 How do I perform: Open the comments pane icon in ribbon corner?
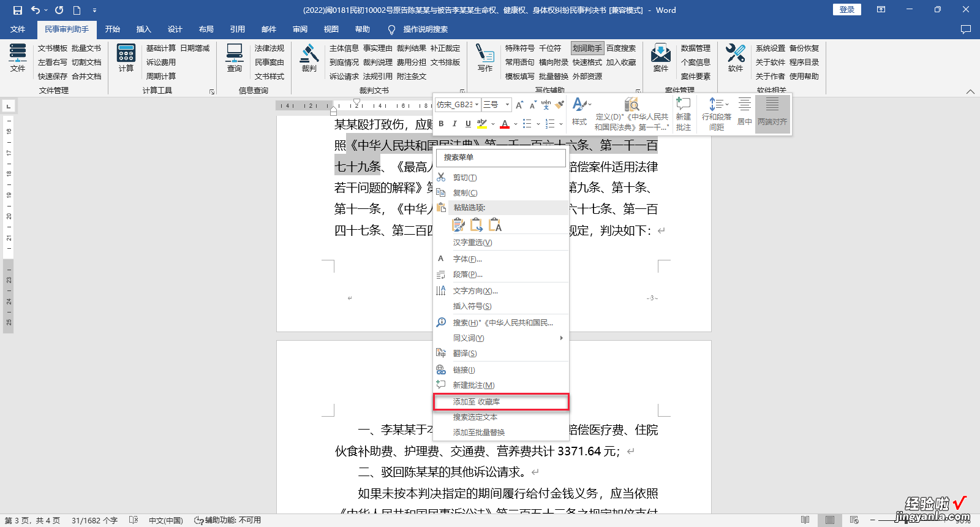pyautogui.click(x=966, y=29)
